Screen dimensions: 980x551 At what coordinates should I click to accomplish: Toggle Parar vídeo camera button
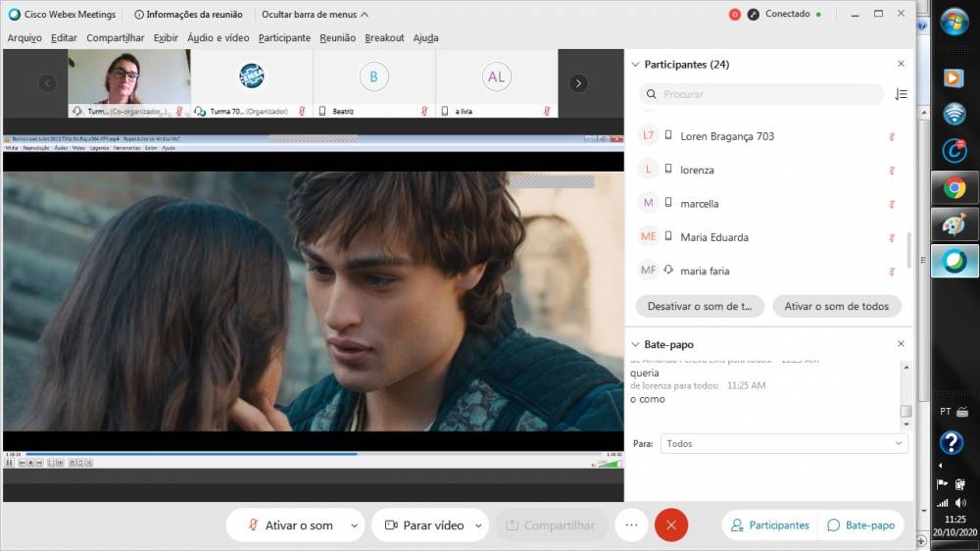[x=423, y=526]
